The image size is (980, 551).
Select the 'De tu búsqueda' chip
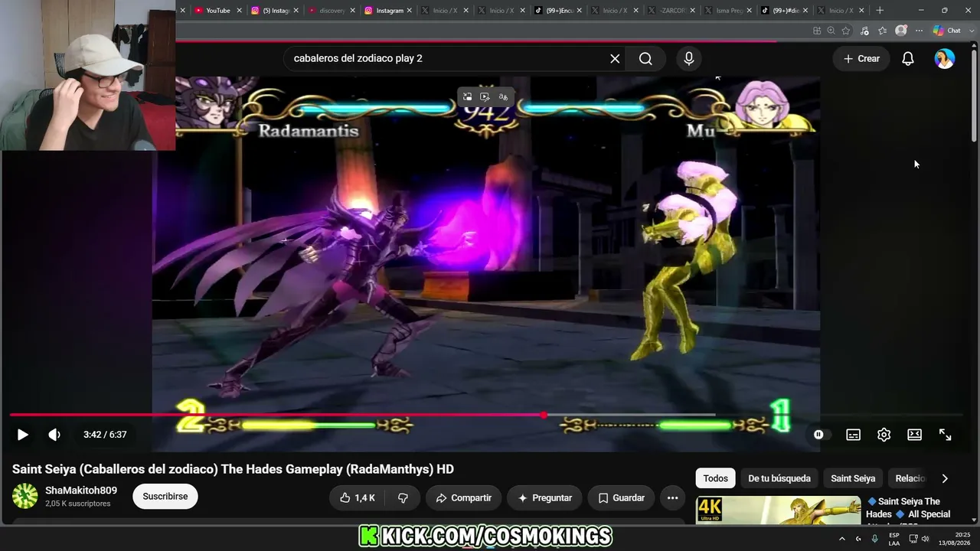tap(779, 478)
